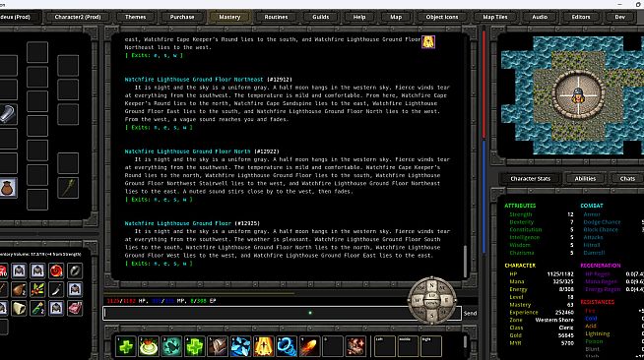This screenshot has width=644, height=360.
Task: Click the Western Shore zone value
Action: (554, 320)
